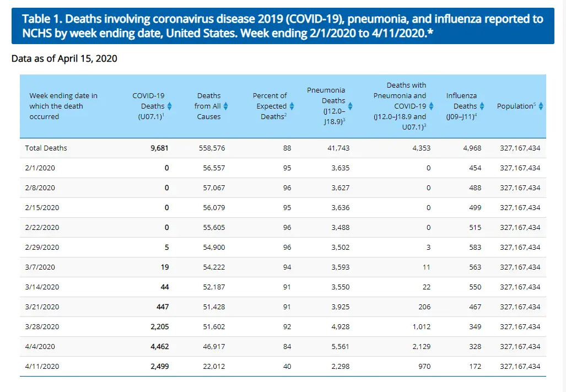Click the 3/7/2020 row date
Screen dimensions: 566x392
(40, 267)
